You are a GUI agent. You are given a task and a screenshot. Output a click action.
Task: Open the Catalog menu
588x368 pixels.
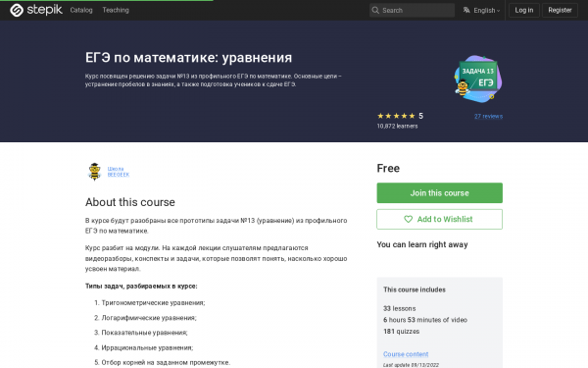81,10
